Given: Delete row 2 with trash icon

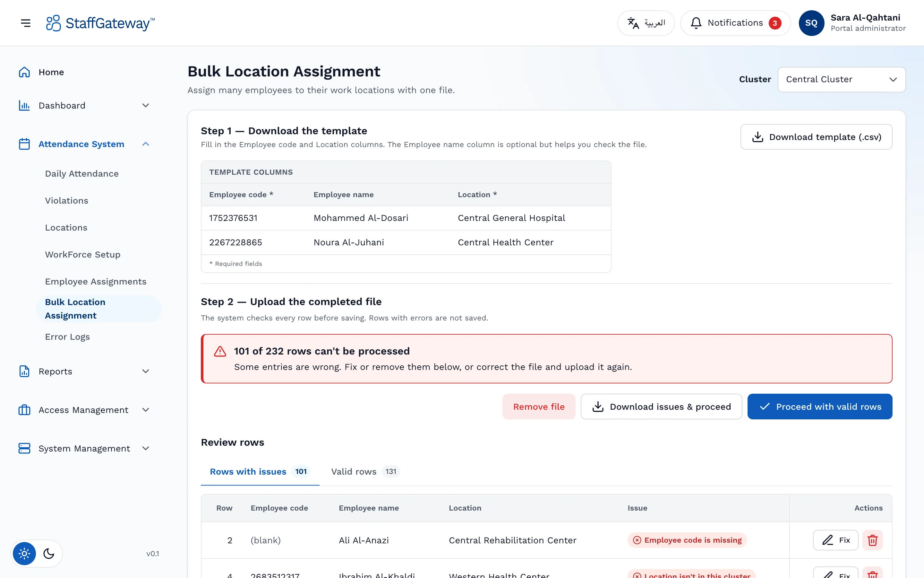Looking at the screenshot, I should 872,540.
